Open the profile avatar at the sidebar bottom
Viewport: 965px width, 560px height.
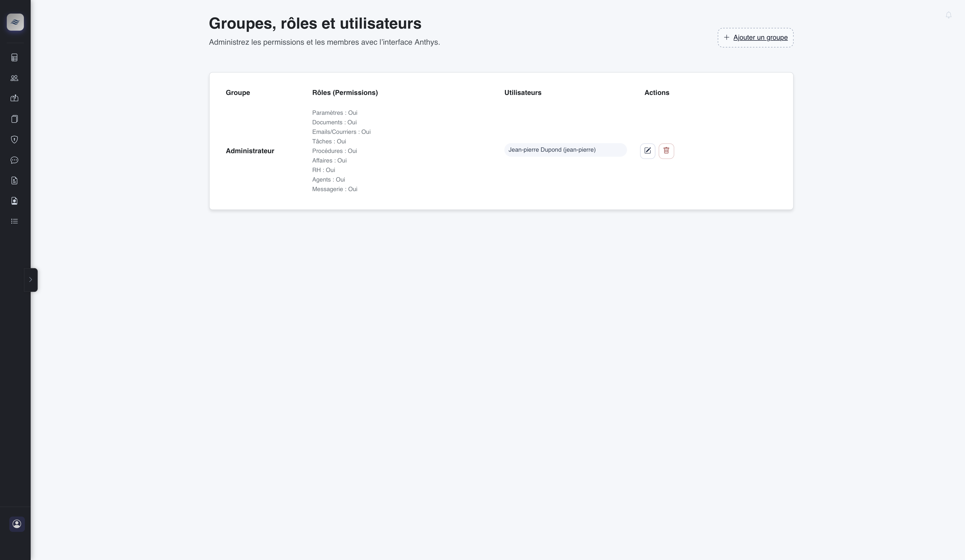17,524
